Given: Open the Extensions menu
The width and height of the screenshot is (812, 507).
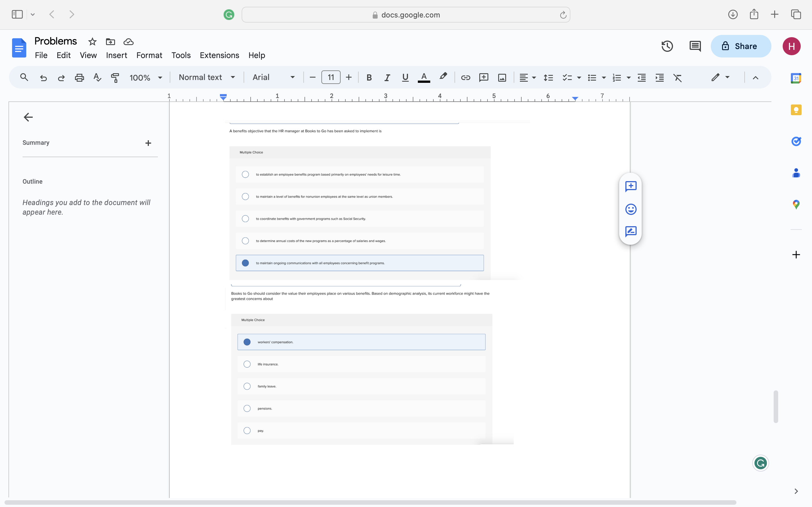Looking at the screenshot, I should [219, 55].
